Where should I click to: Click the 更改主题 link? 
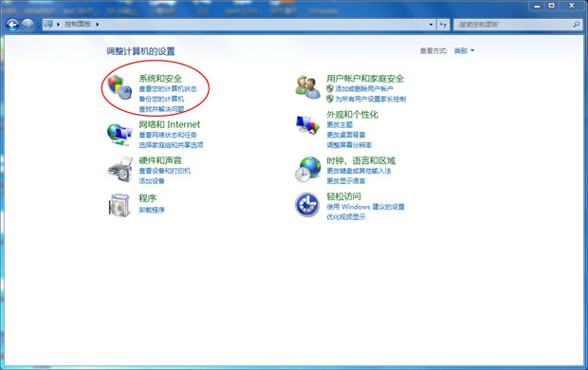pos(340,124)
